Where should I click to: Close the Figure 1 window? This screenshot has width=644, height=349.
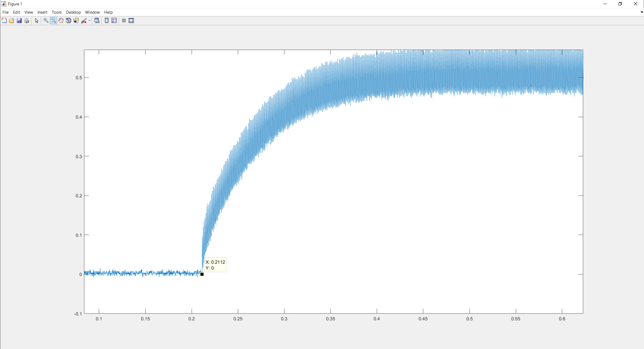(636, 4)
